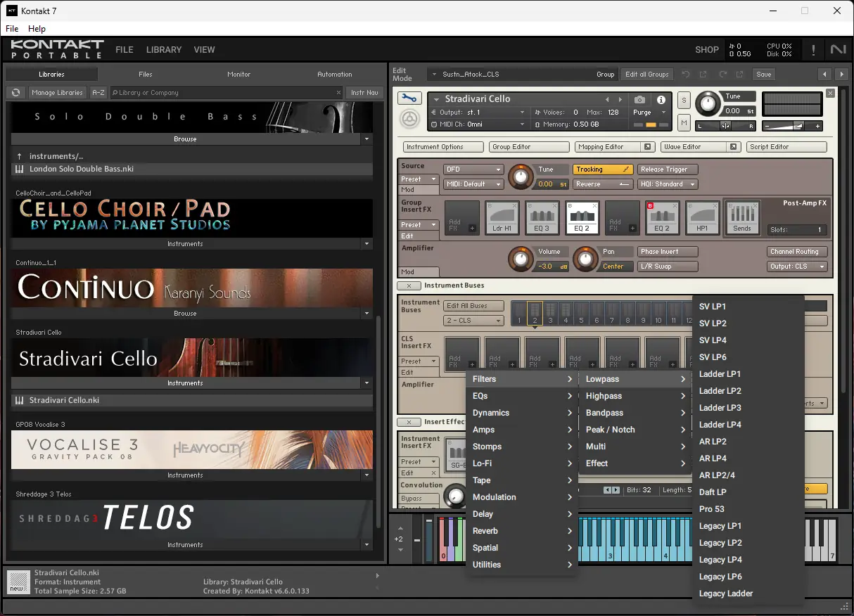
Task: Refresh the libraries list
Action: pos(15,92)
